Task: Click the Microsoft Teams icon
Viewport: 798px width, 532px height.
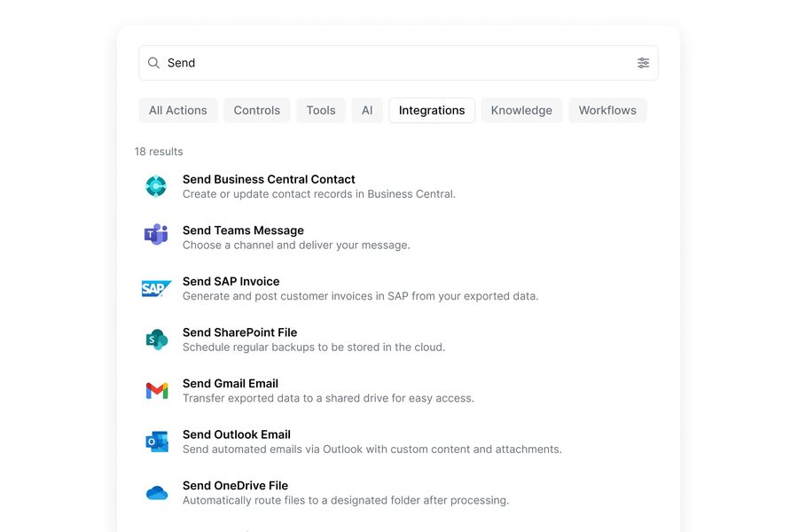Action: pos(156,234)
